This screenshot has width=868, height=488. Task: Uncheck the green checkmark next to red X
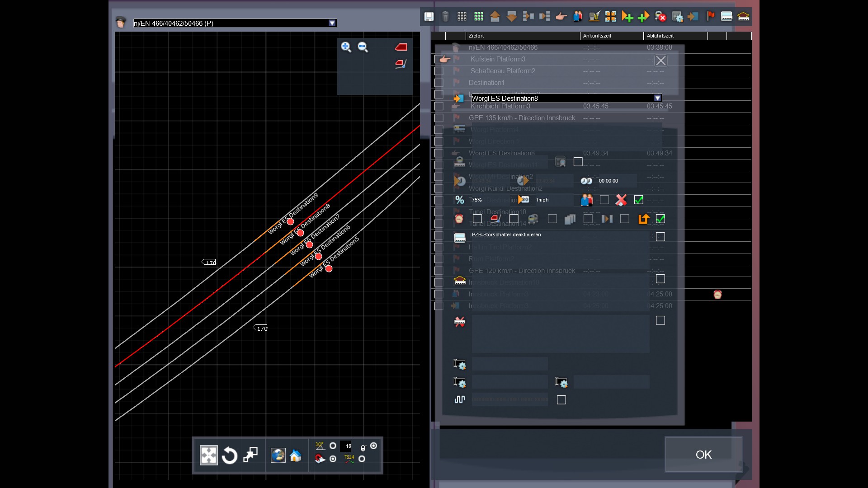(x=638, y=200)
